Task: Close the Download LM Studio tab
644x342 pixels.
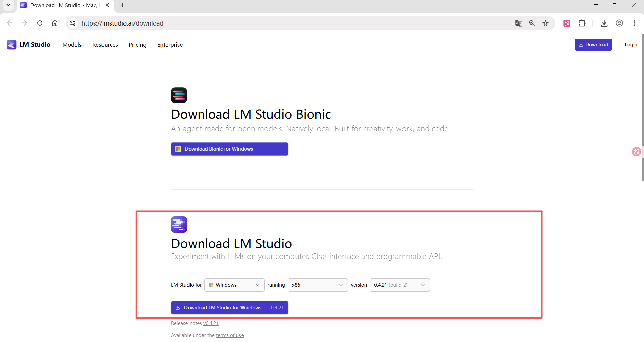Action: (107, 5)
